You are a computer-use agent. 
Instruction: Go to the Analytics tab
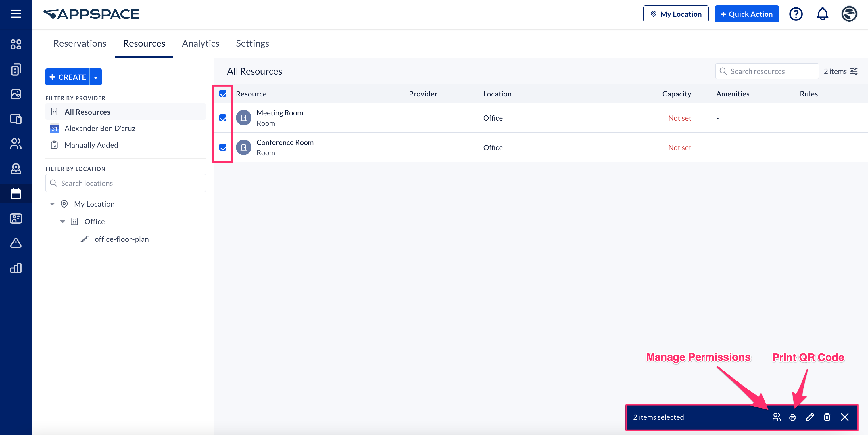tap(201, 43)
